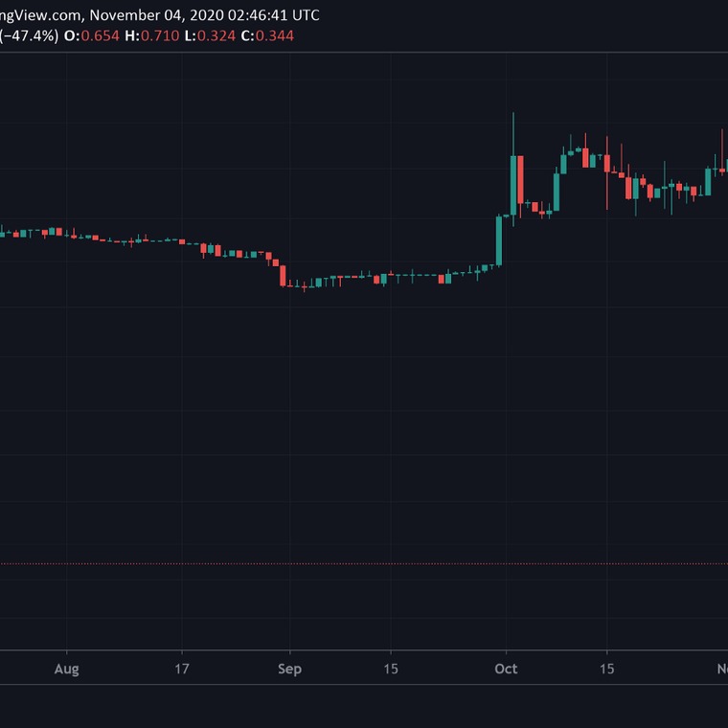The width and height of the screenshot is (728, 728).
Task: Select the open value O:0.654
Action: (x=91, y=35)
